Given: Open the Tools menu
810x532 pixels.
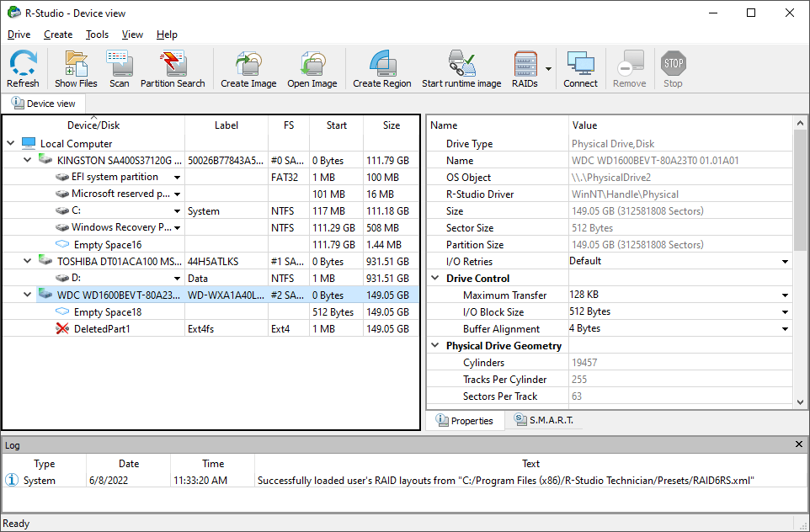Looking at the screenshot, I should (97, 35).
